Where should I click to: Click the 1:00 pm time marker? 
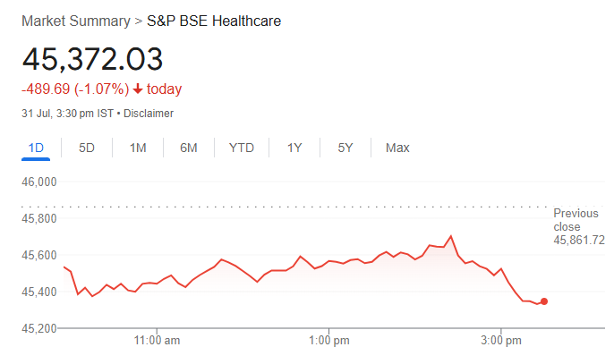[x=329, y=341]
